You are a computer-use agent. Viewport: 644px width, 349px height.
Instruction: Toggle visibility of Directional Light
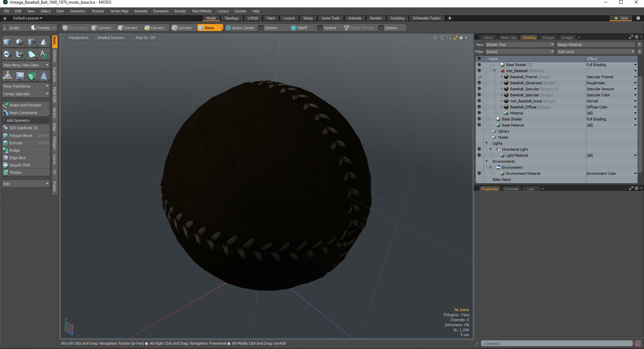point(479,149)
